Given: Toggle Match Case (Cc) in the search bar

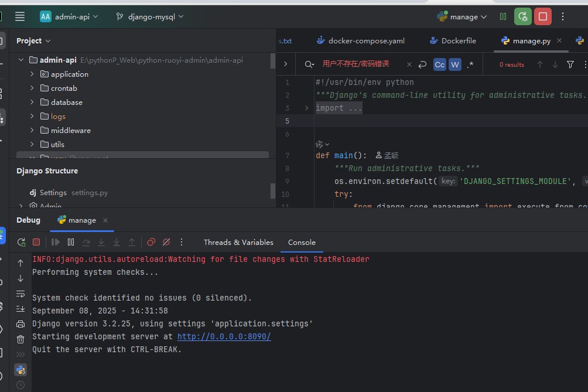Looking at the screenshot, I should click(x=440, y=64).
